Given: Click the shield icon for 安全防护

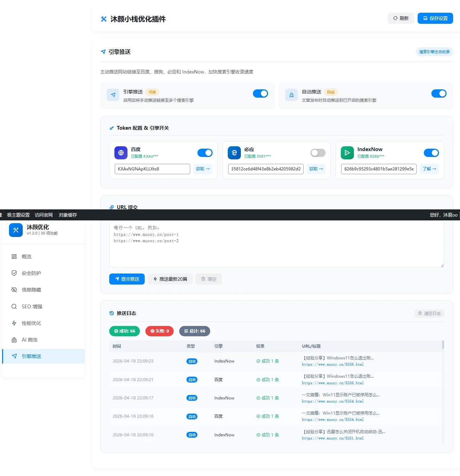Looking at the screenshot, I should 14,273.
